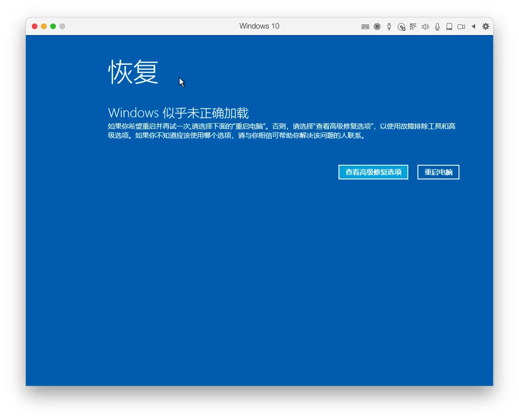This screenshot has width=519, height=420.
Task: Collapse the status icons with the arrow
Action: coord(474,26)
